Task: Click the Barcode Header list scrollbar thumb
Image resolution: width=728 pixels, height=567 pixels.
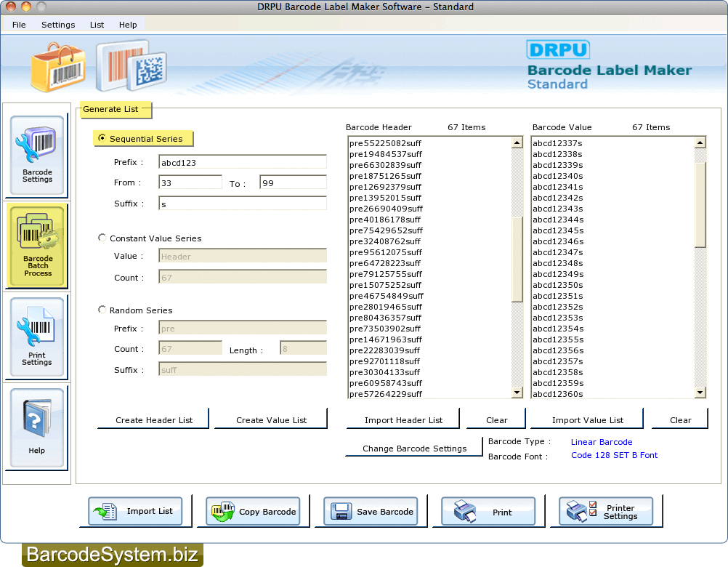Action: 517,259
